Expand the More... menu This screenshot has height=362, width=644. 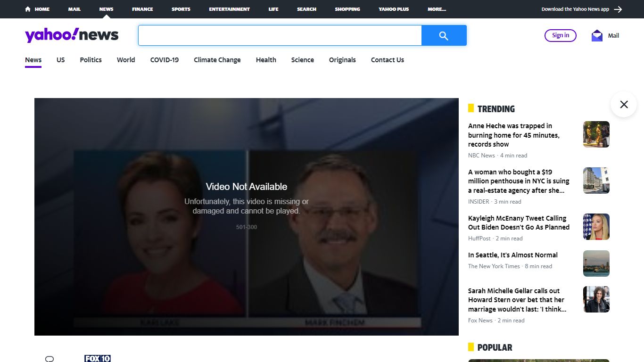coord(437,9)
